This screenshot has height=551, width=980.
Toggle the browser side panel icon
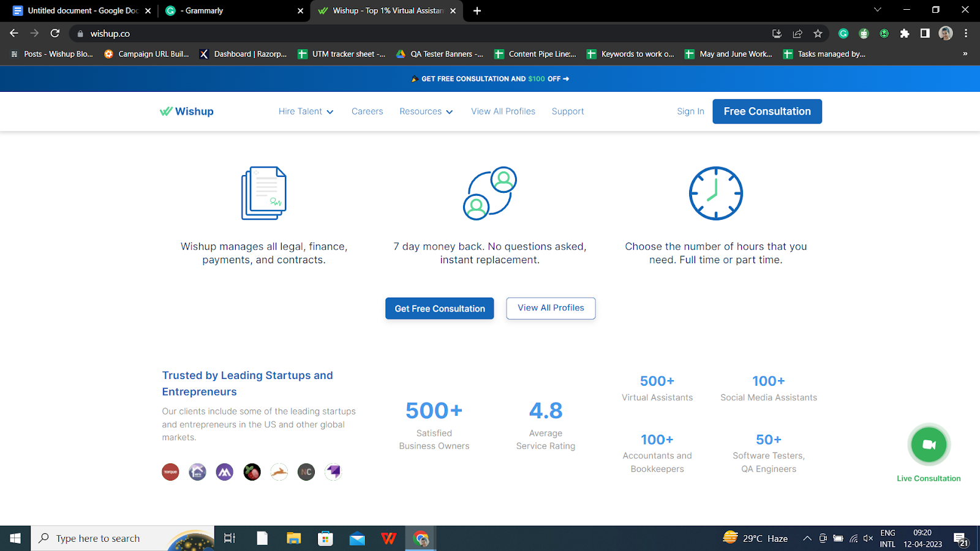925,34
